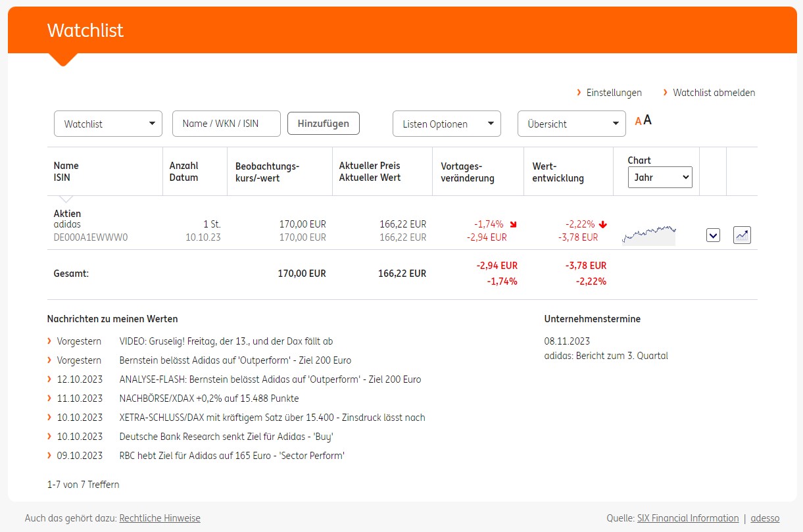The width and height of the screenshot is (803, 532).
Task: Click the Anzahl Datum column header
Action: tap(183, 172)
